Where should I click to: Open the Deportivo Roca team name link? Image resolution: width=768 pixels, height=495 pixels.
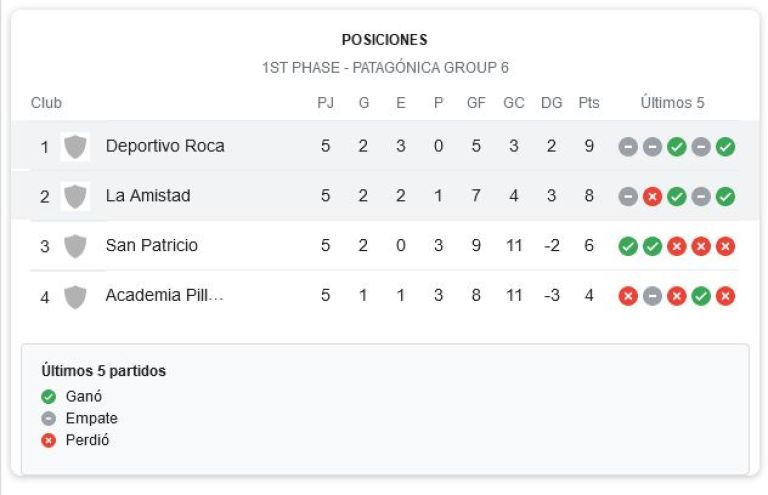point(165,146)
